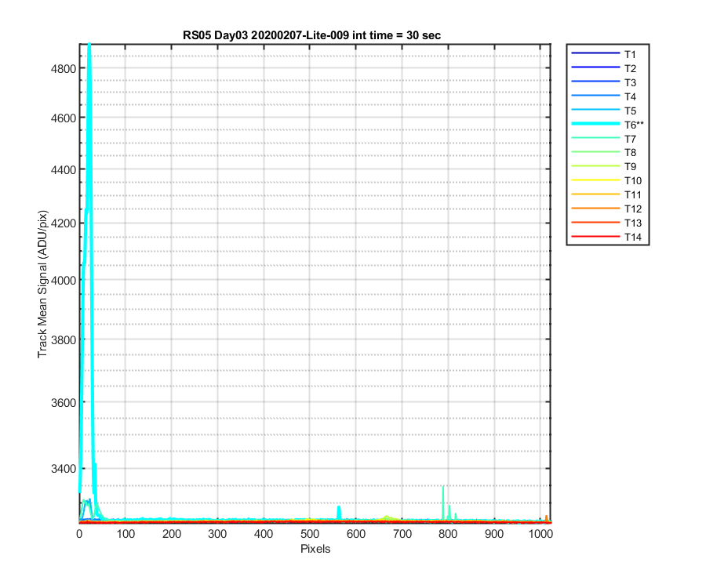Select the T7 legend color line
706x588 pixels.
pyautogui.click(x=595, y=138)
